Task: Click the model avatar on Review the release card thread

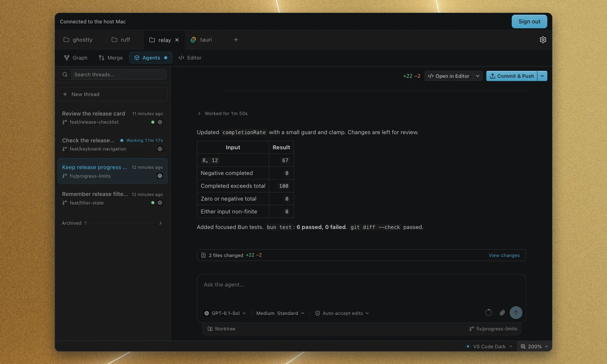Action: pos(160,122)
